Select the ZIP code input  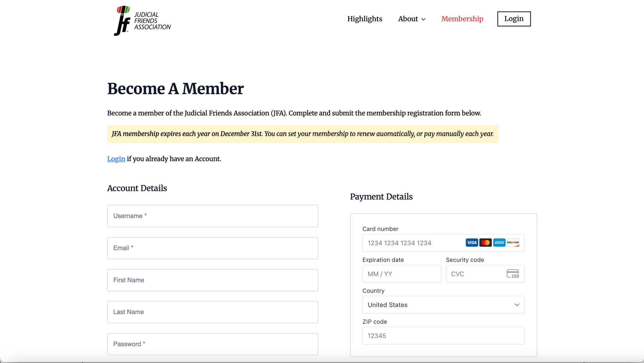443,336
